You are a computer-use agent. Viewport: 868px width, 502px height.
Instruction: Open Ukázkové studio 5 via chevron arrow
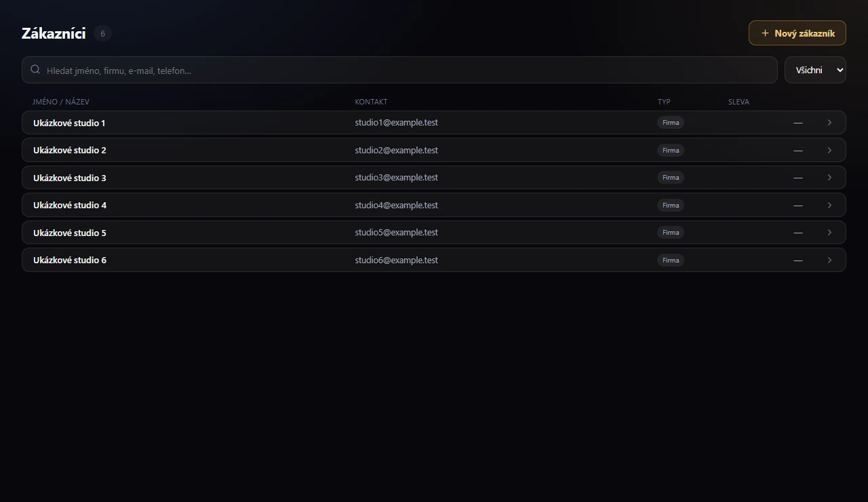[x=829, y=233]
